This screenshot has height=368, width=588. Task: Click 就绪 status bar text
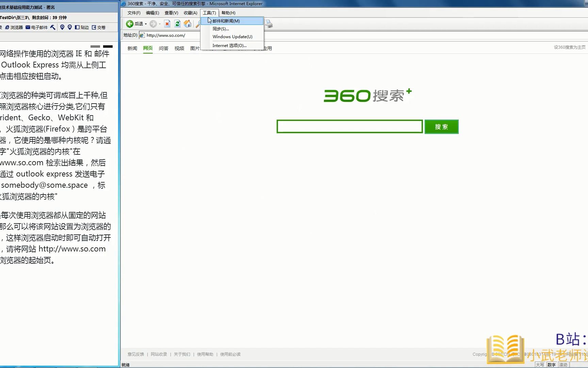126,365
